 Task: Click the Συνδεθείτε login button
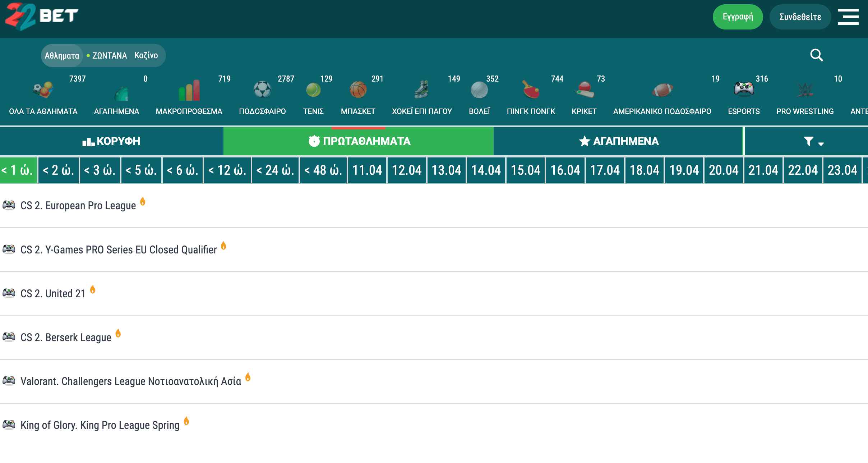[x=800, y=17]
